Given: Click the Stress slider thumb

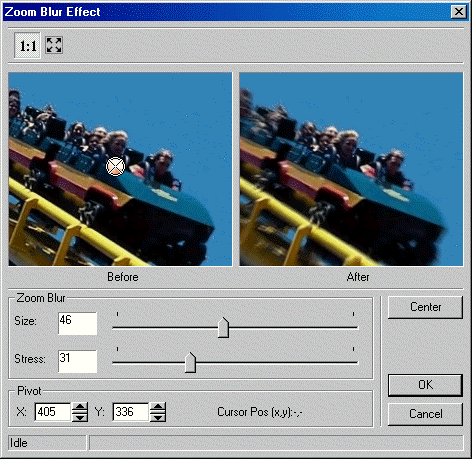Looking at the screenshot, I should pyautogui.click(x=190, y=362).
